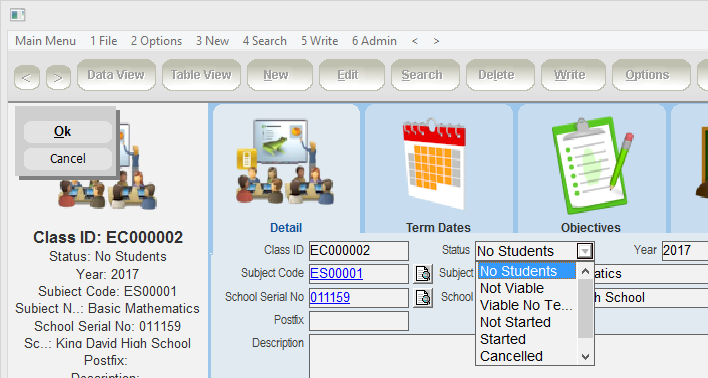The image size is (708, 378).
Task: Open the 6 Admin menu
Action: (374, 41)
